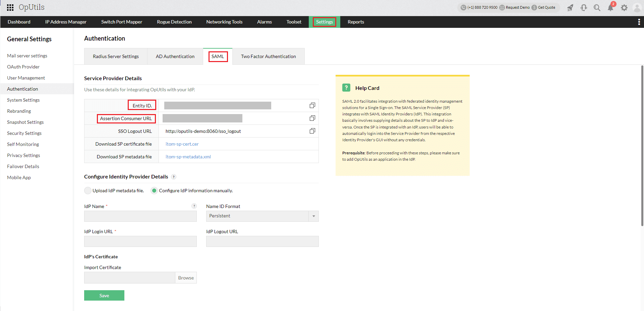Open User Management settings

(x=26, y=78)
